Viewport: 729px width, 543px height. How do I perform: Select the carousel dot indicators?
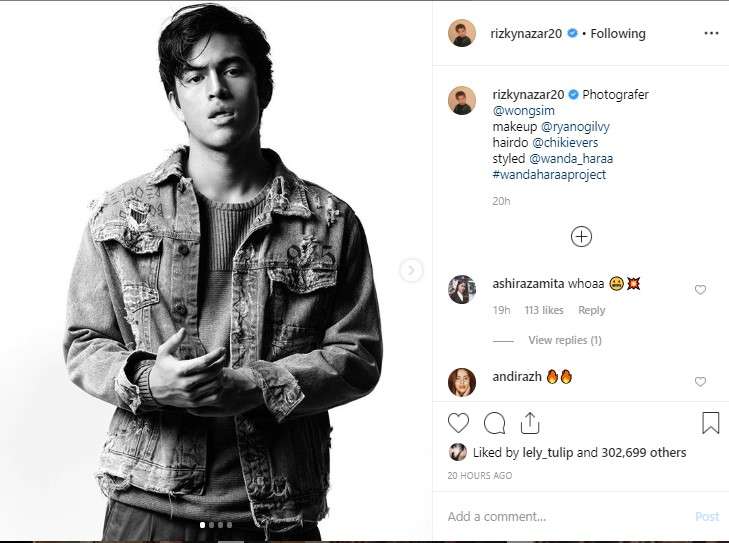click(215, 524)
